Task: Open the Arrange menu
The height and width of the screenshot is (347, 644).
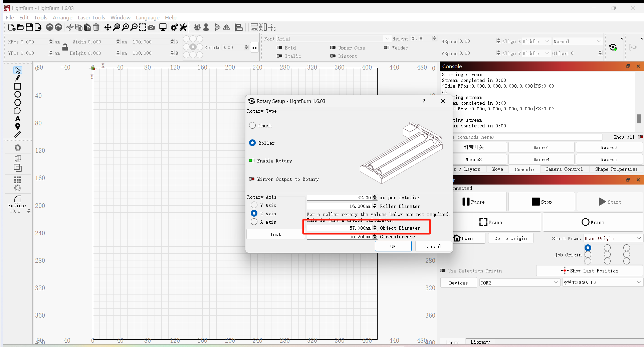Action: click(62, 17)
